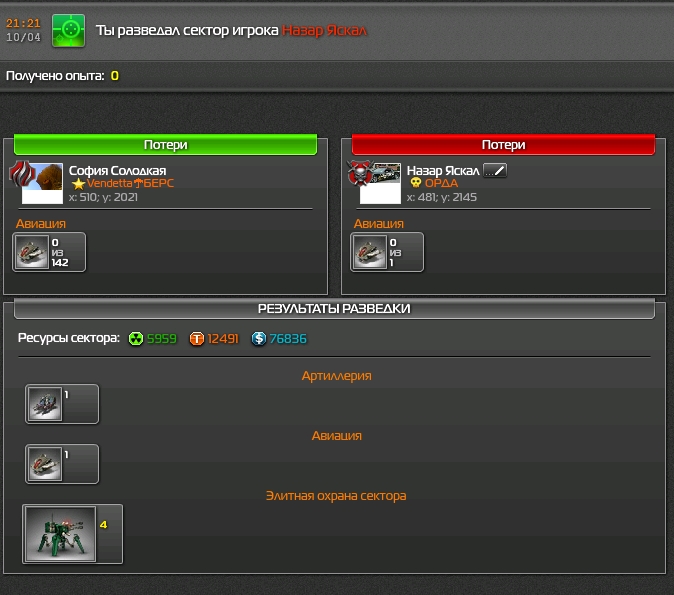
Task: Click the Авиация unit icon in recon results
Action: pyautogui.click(x=45, y=464)
